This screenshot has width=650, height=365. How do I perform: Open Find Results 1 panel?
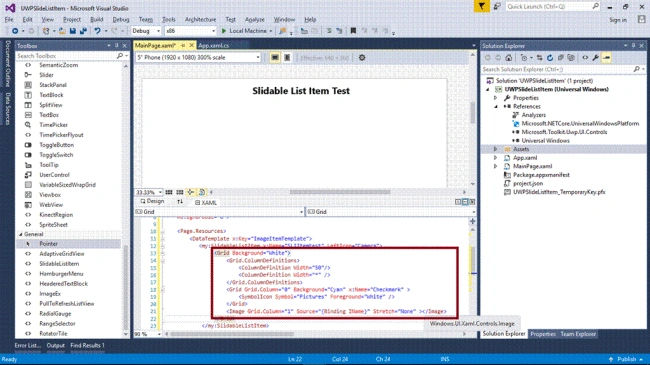pyautogui.click(x=87, y=346)
